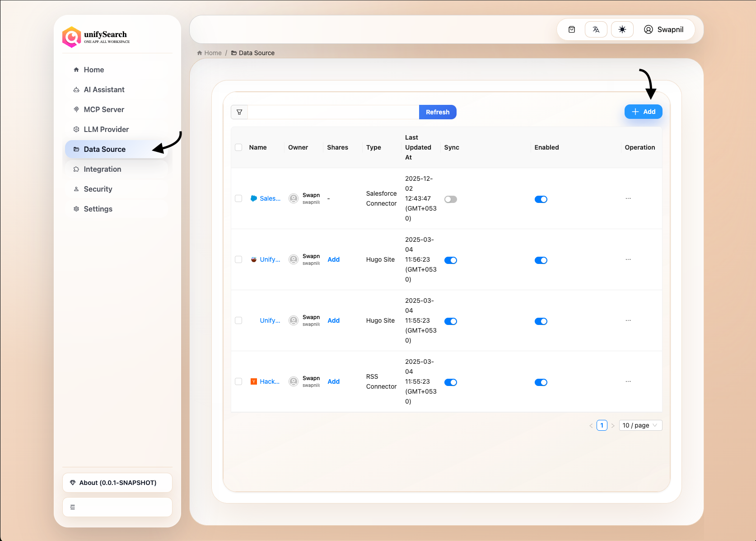
Task: Click the filter funnel icon beside search
Action: [x=239, y=112]
